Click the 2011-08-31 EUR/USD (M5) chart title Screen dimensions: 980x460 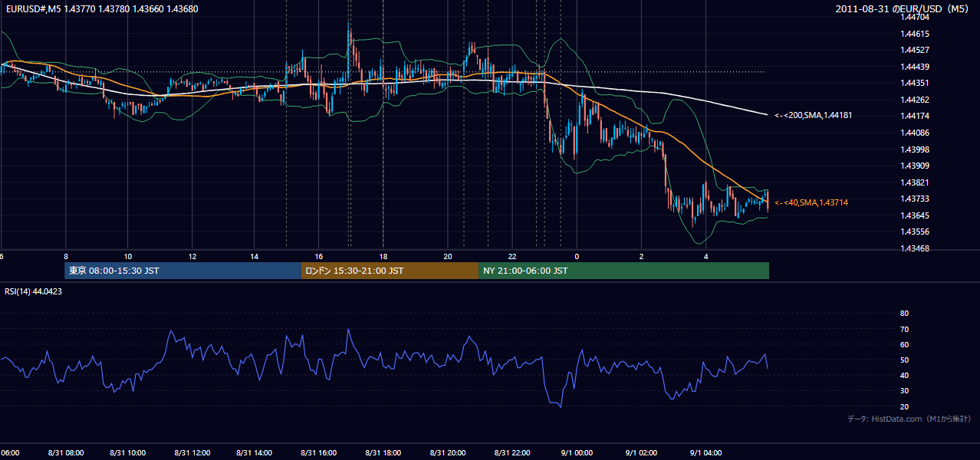[x=903, y=9]
